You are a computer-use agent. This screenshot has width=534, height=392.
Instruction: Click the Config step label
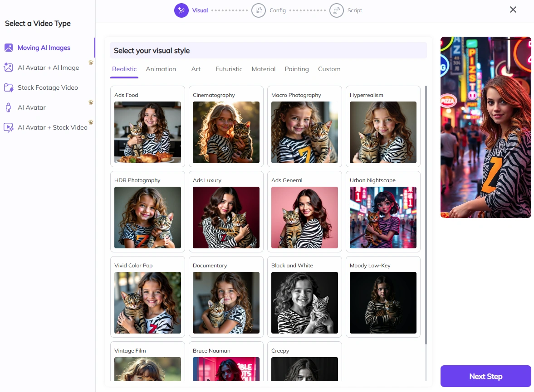[x=278, y=10]
